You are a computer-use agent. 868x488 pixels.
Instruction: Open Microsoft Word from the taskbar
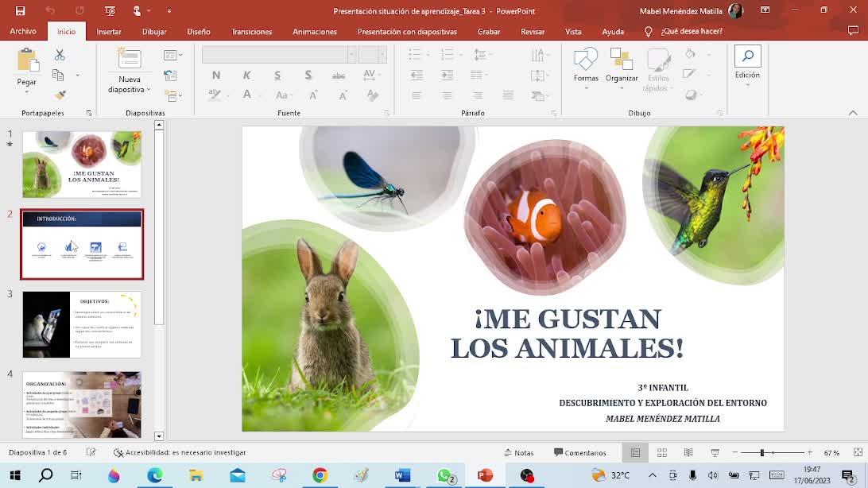coord(402,475)
